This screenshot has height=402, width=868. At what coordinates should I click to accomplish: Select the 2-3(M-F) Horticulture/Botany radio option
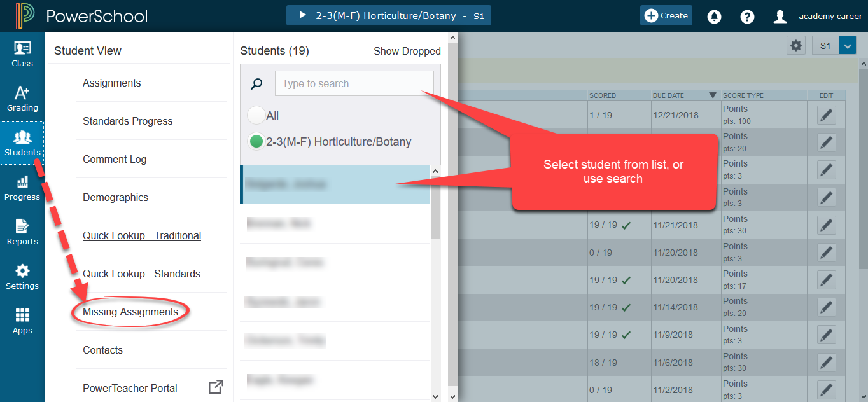256,142
